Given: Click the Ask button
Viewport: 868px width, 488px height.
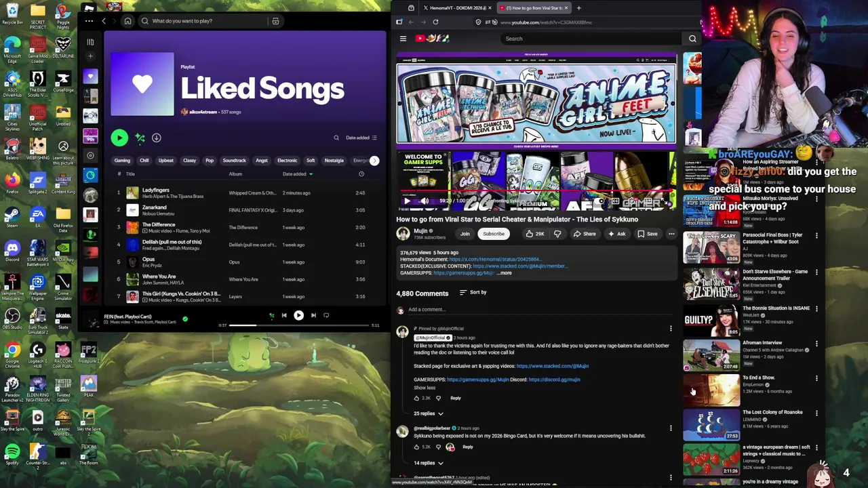Looking at the screenshot, I should [x=617, y=234].
